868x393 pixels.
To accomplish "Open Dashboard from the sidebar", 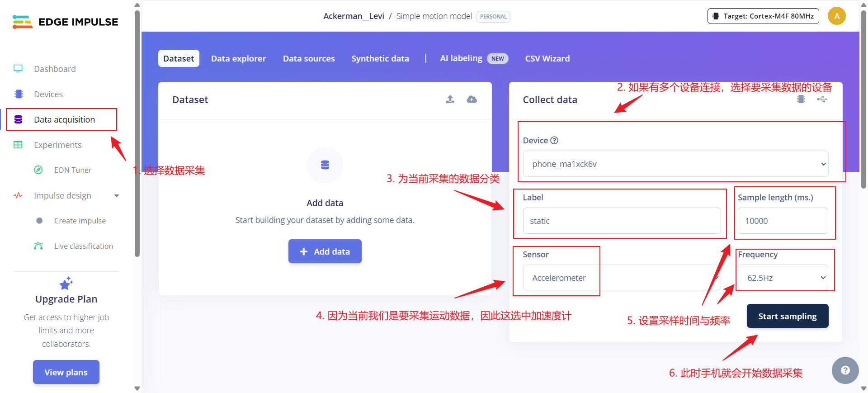I will pyautogui.click(x=55, y=69).
